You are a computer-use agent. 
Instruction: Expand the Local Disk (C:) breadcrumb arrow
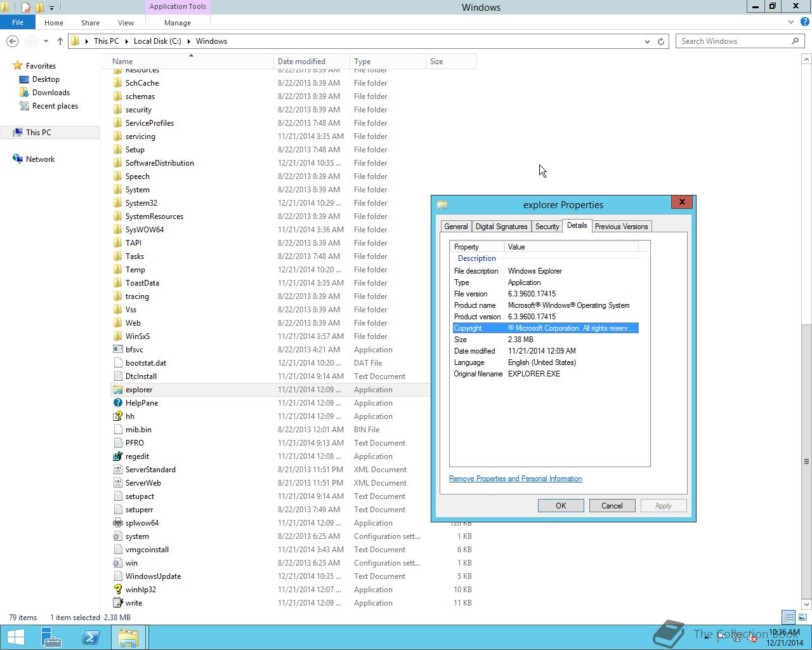coord(188,41)
